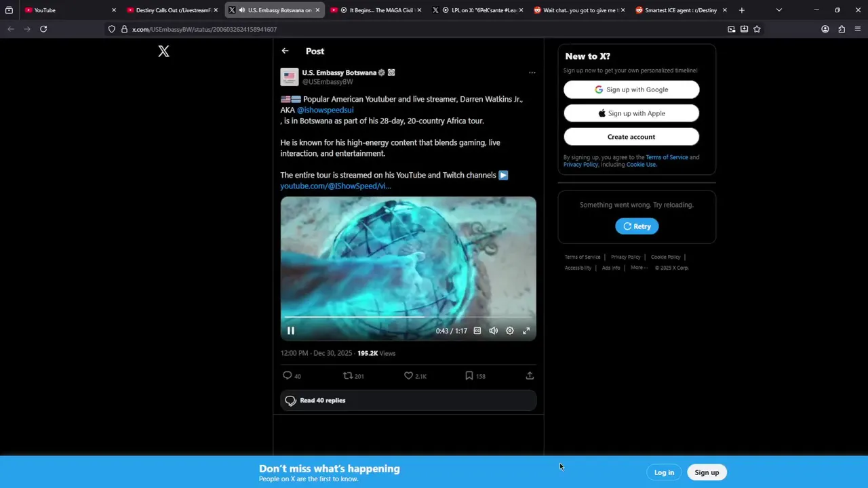Share the post via share icon
This screenshot has height=488, width=868.
pyautogui.click(x=530, y=375)
